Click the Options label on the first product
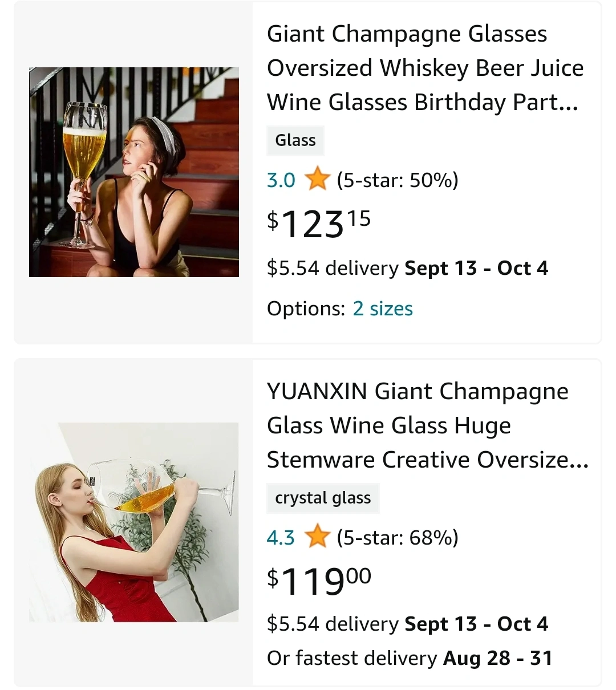This screenshot has height=690, width=616. tap(306, 309)
